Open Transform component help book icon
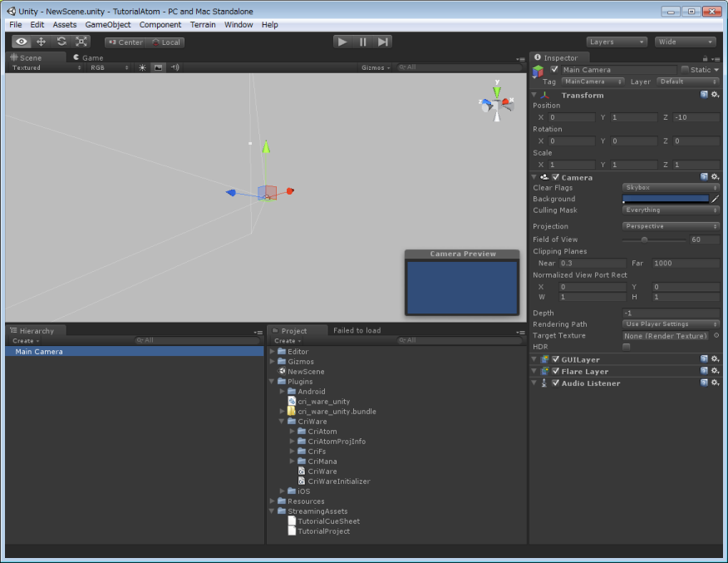 tap(704, 95)
